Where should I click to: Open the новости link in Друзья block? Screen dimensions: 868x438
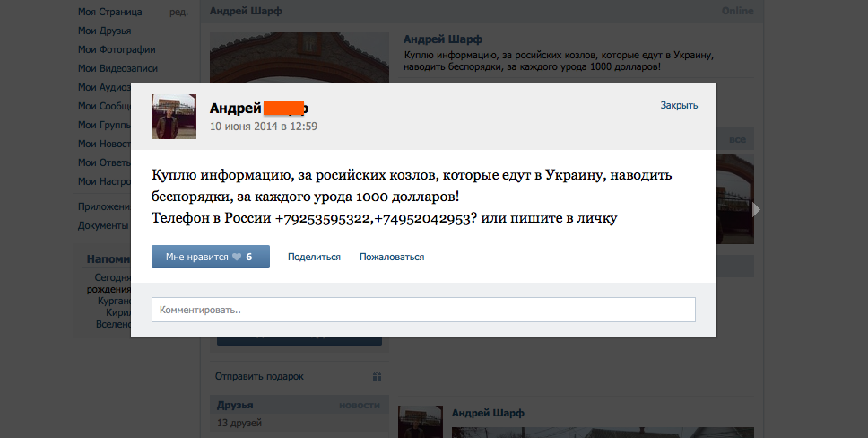360,405
